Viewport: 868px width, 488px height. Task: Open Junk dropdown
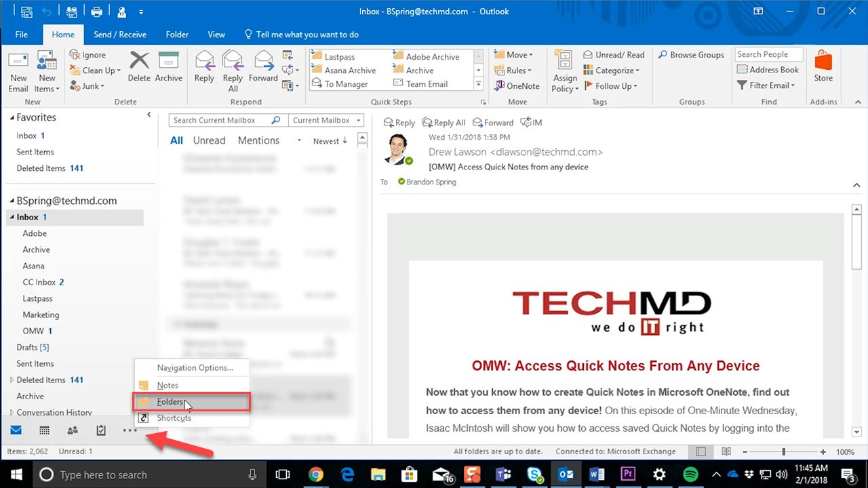(x=87, y=86)
